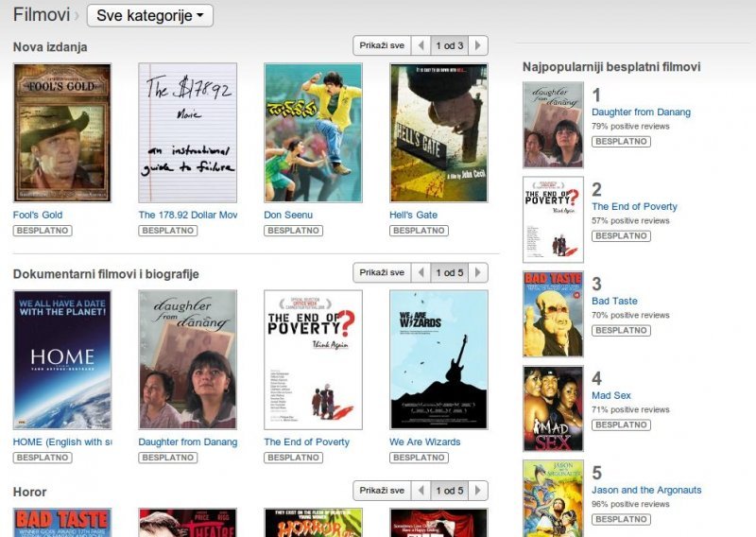Open Daughter from Danang poster in documentaries row
This screenshot has width=756, height=537.
187,360
